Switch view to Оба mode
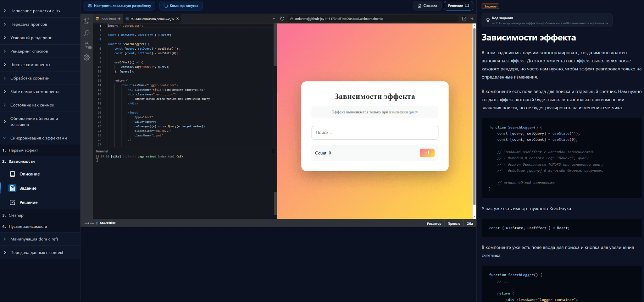The width and height of the screenshot is (644, 302). coord(469,223)
